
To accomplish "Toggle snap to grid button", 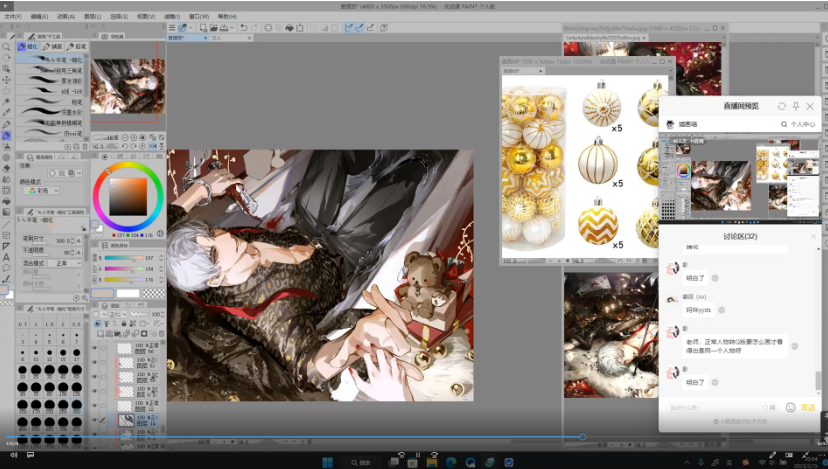I will click(370, 27).
